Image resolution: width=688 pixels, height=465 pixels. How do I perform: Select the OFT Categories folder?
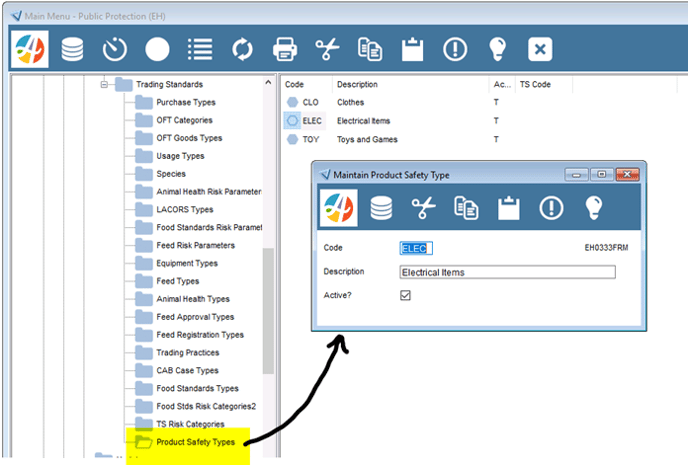(184, 120)
